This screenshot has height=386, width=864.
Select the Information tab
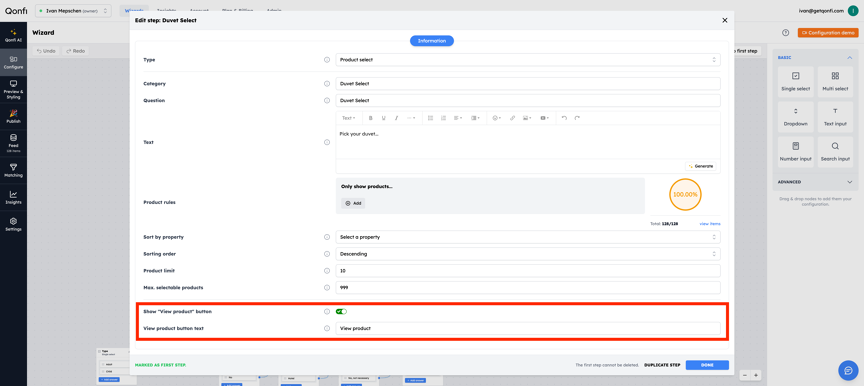click(431, 41)
